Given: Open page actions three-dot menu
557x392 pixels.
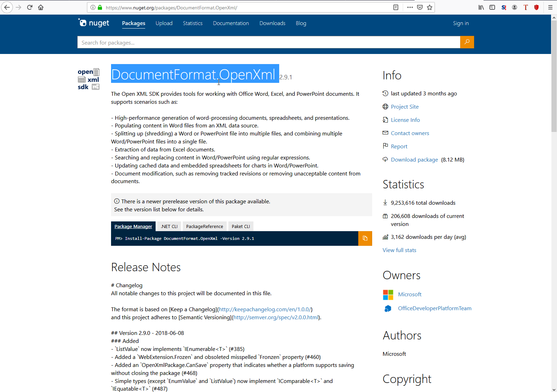Looking at the screenshot, I should [x=410, y=7].
